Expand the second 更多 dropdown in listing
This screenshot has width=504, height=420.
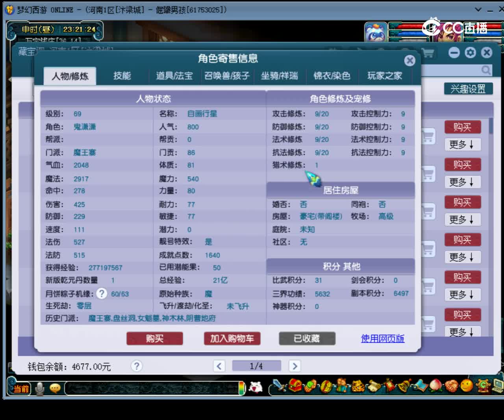tap(463, 182)
